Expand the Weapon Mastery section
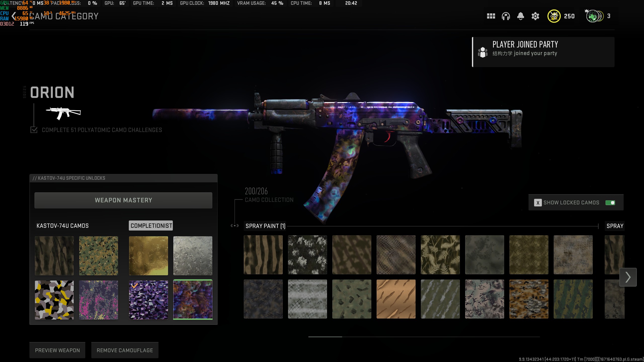 [123, 200]
